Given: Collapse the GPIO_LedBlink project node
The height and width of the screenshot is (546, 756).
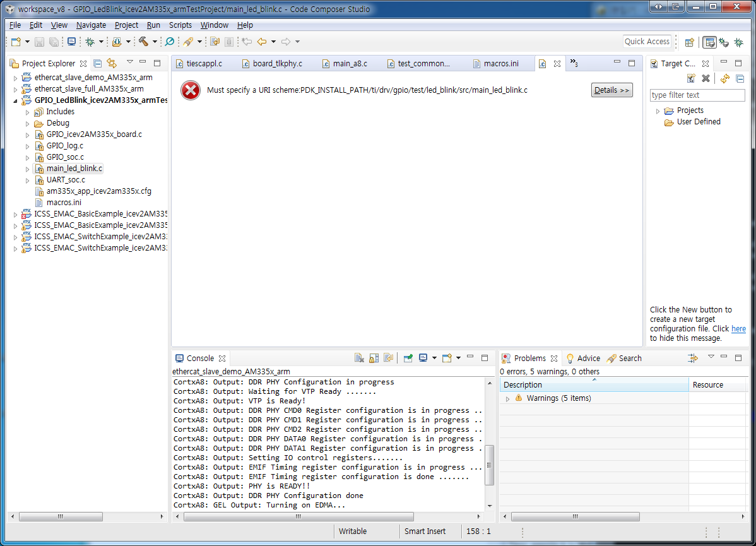Looking at the screenshot, I should click(x=15, y=101).
